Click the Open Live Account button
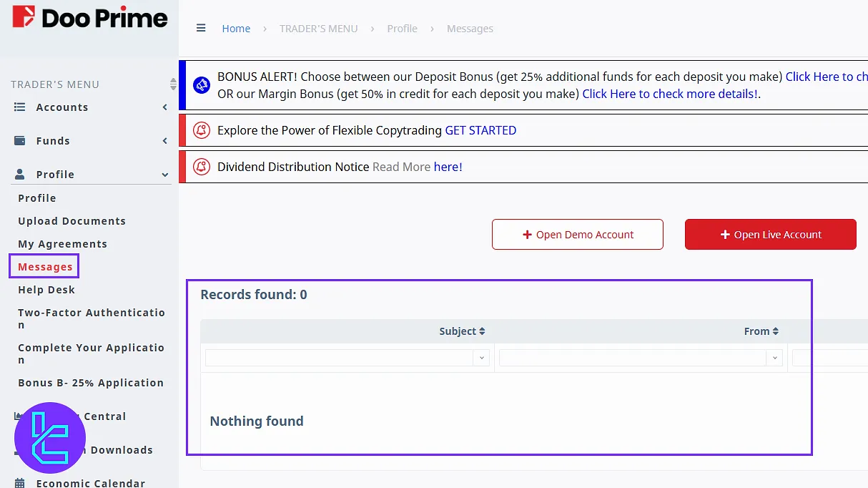Screen dimensions: 868x488 click(770, 235)
